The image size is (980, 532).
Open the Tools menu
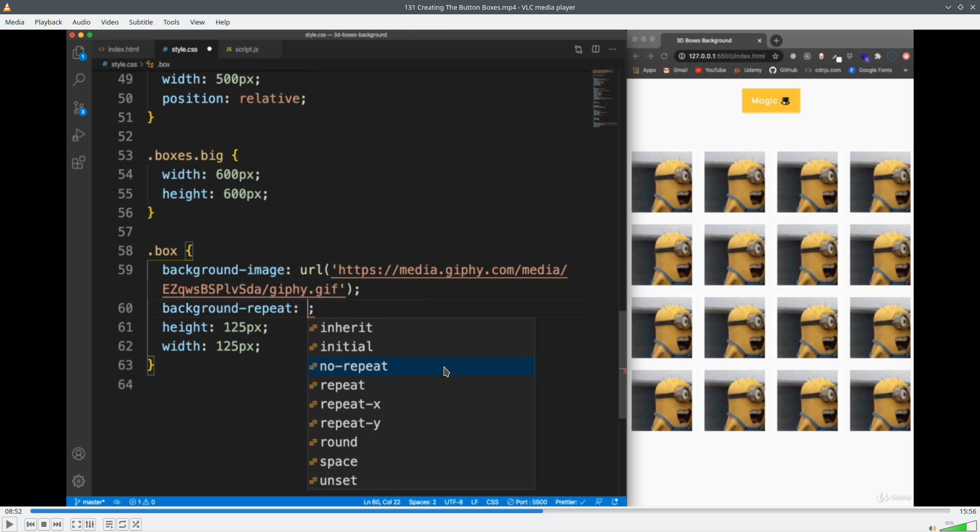[x=171, y=22]
